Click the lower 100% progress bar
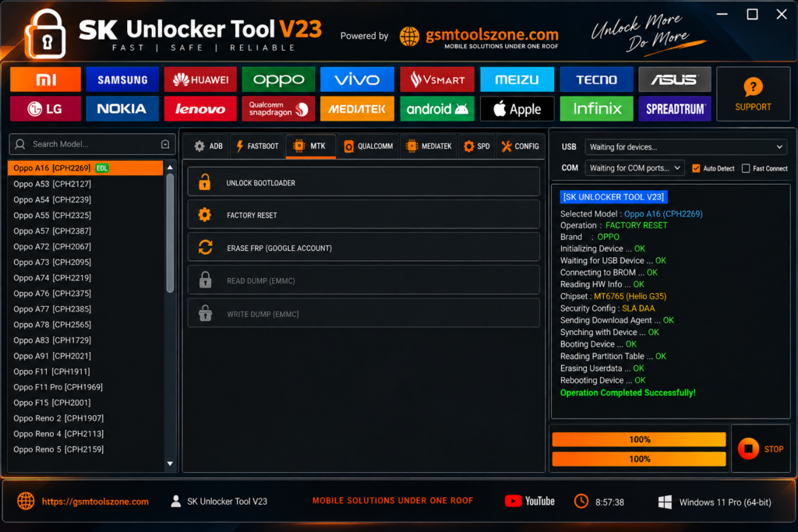This screenshot has height=532, width=798. pos(639,459)
